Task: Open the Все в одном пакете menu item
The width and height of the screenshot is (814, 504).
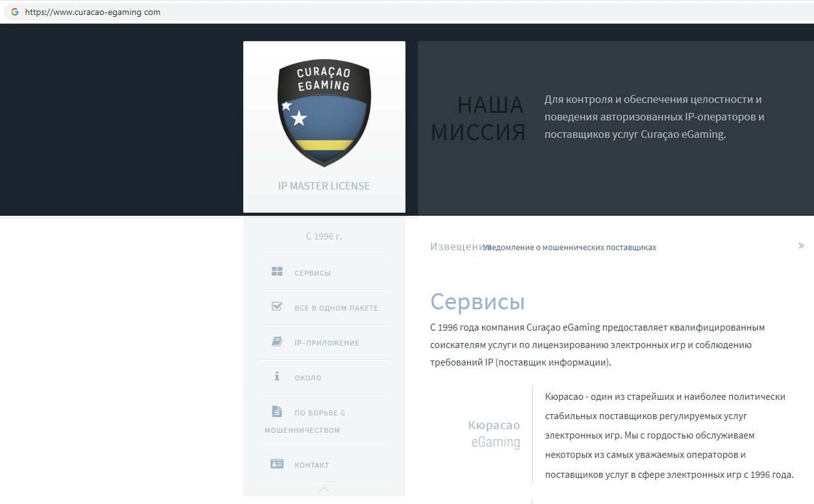Action: click(324, 308)
